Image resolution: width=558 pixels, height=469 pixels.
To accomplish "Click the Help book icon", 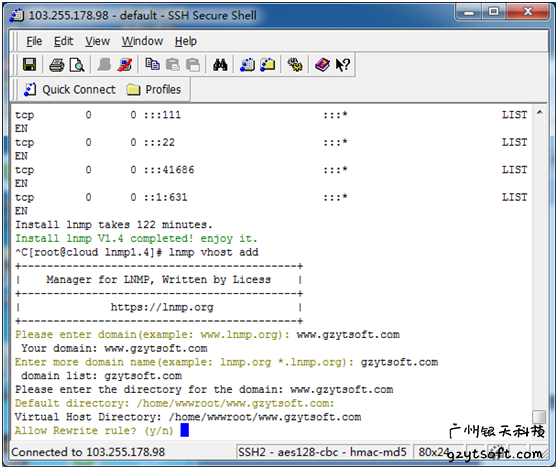I will coord(322,65).
